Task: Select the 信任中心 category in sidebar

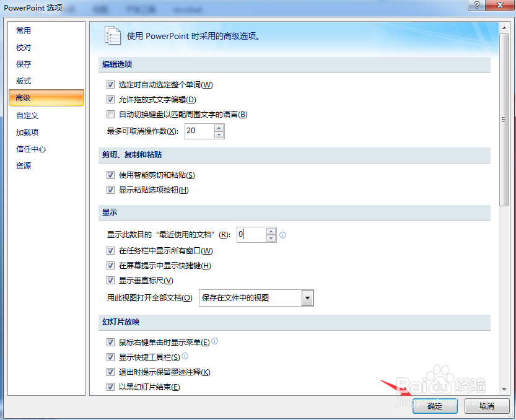Action: (46, 149)
